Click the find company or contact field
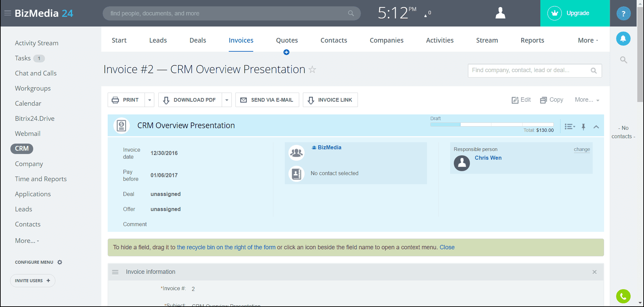644x307 pixels. [530, 70]
